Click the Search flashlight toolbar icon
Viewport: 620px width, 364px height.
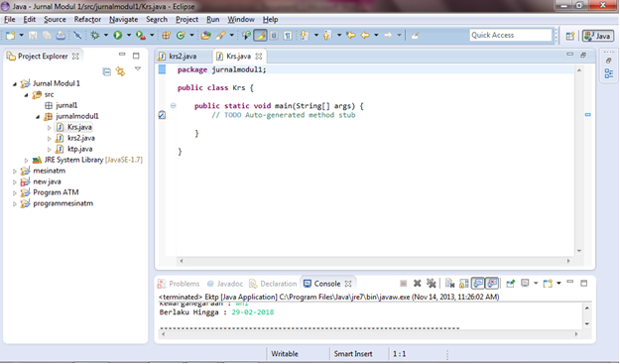click(220, 35)
